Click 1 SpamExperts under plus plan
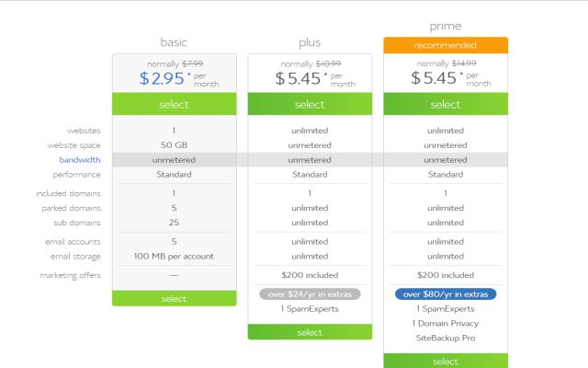Screen dimensions: 588x368 [310, 309]
